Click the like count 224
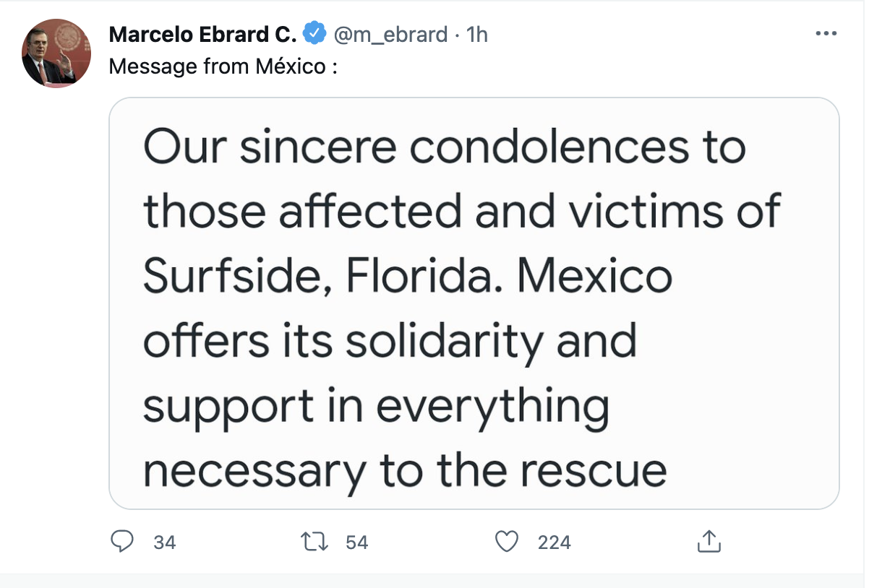Screen dimensions: 869x588 [x=555, y=542]
